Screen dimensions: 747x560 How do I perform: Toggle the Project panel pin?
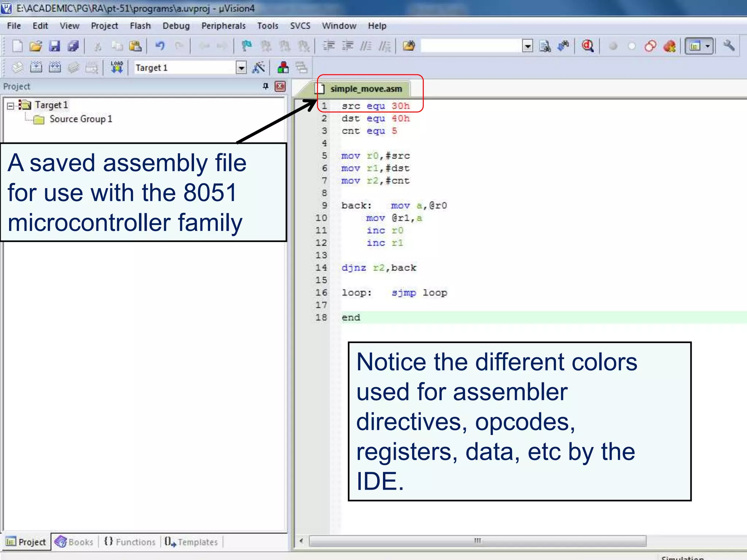[x=266, y=86]
